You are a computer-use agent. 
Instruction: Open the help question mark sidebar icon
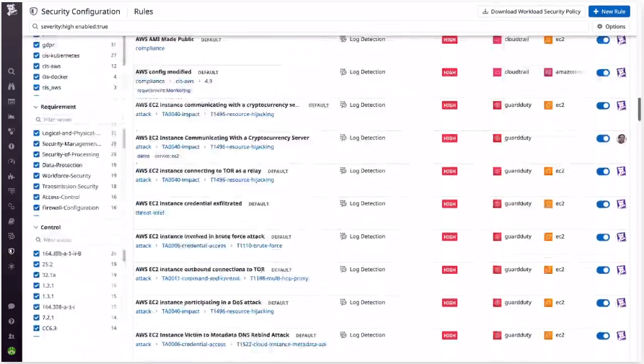coord(12,321)
